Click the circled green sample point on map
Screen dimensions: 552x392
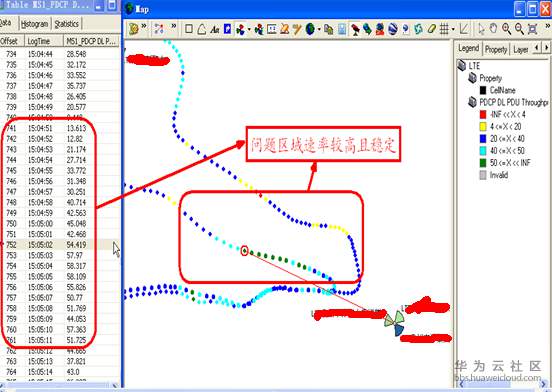[x=244, y=251]
